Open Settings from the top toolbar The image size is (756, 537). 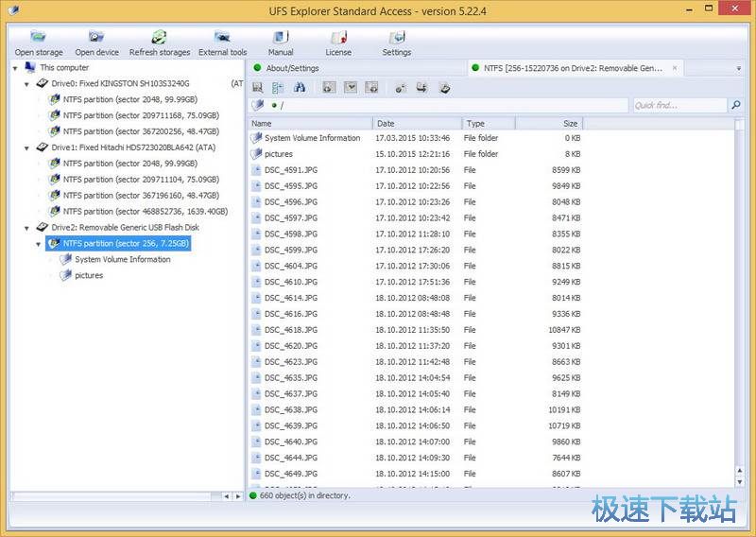point(397,39)
